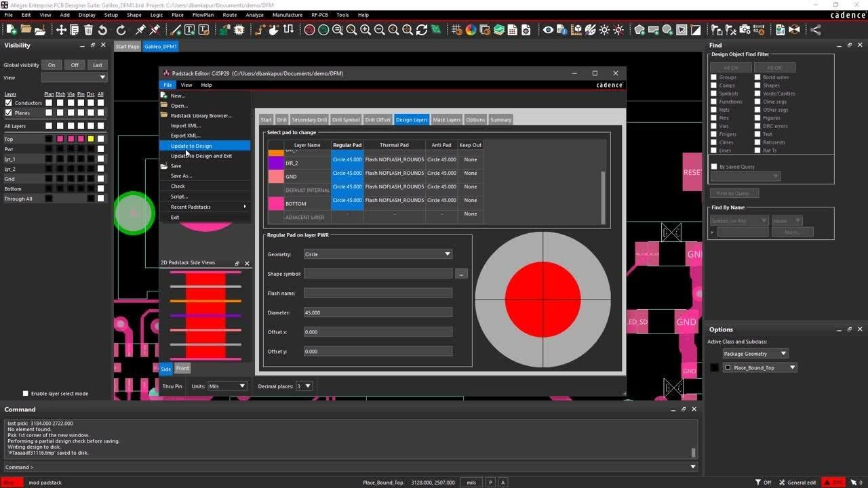868x488 pixels.
Task: Check the Nets find filter checkbox
Action: click(x=713, y=110)
